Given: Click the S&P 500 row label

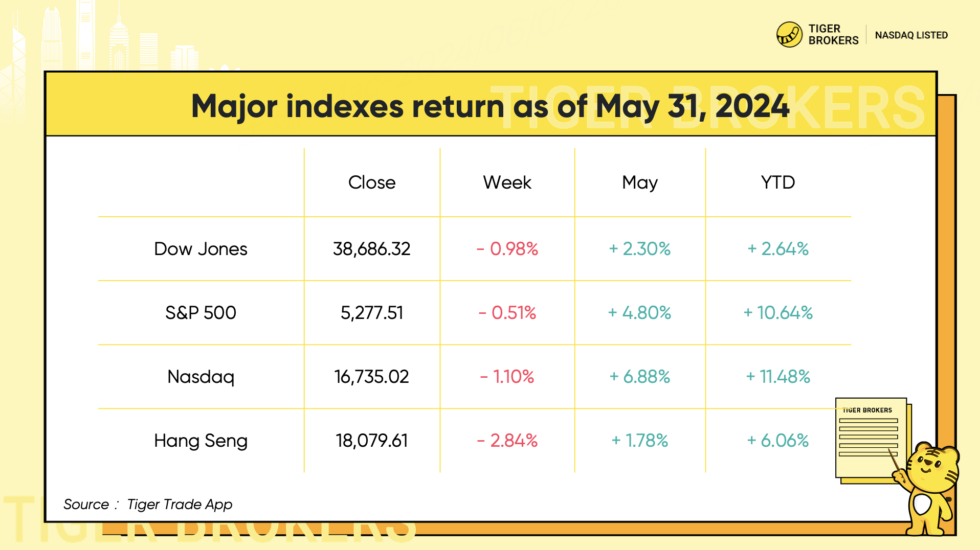Looking at the screenshot, I should (x=201, y=313).
